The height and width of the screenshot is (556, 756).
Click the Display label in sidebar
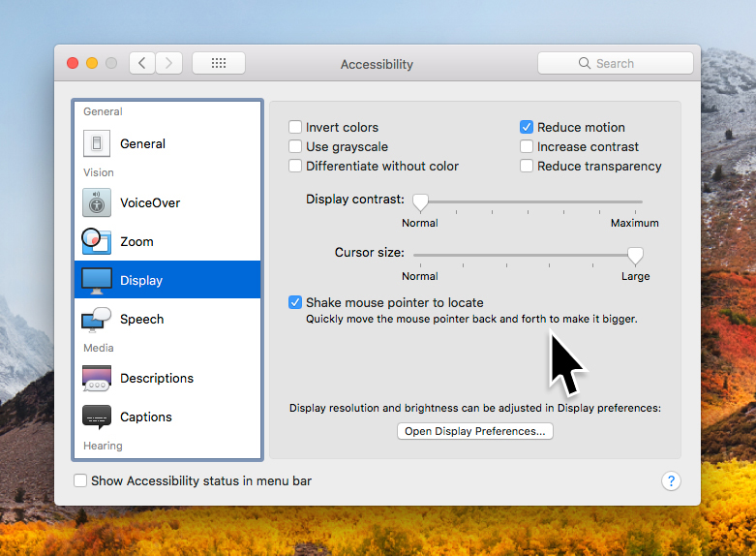(141, 280)
